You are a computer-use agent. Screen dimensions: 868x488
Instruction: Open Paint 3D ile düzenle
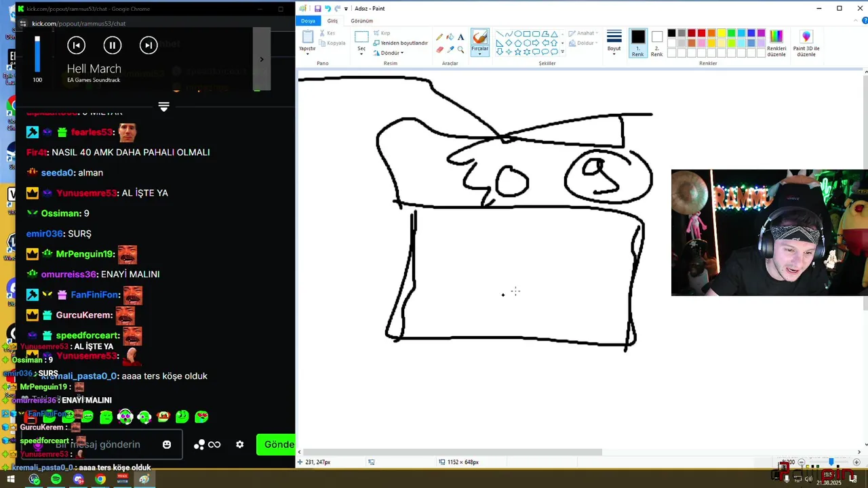pos(806,43)
